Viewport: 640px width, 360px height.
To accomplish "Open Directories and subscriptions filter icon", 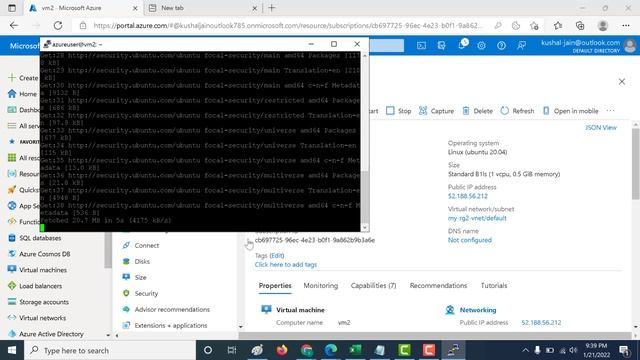I will (x=441, y=45).
